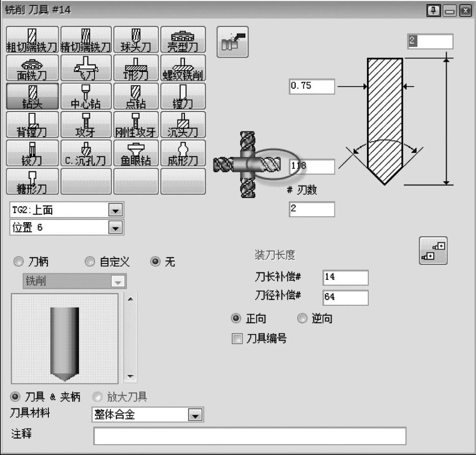This screenshot has height=455, width=476.
Task: Open the TG2:上面 dropdown list
Action: tap(116, 210)
